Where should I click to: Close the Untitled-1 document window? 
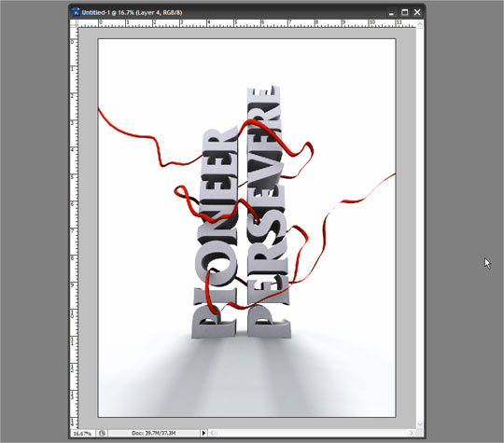tap(417, 12)
